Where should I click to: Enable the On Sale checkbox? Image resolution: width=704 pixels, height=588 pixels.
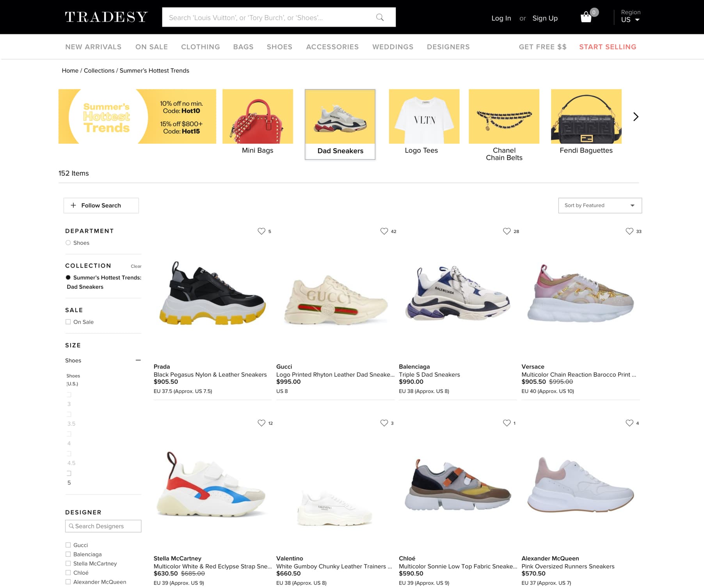(68, 322)
